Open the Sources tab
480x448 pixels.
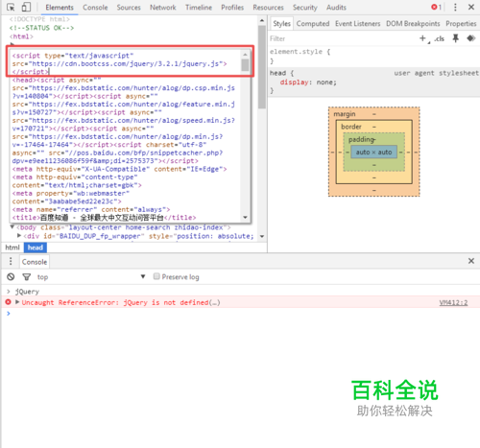pos(129,8)
